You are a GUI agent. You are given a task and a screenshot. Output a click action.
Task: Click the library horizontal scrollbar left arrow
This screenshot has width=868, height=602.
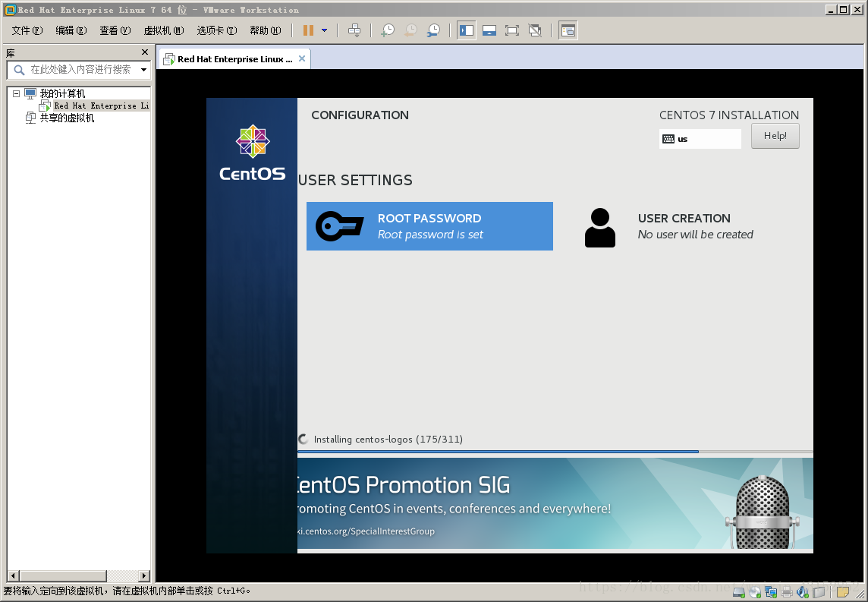click(x=14, y=576)
